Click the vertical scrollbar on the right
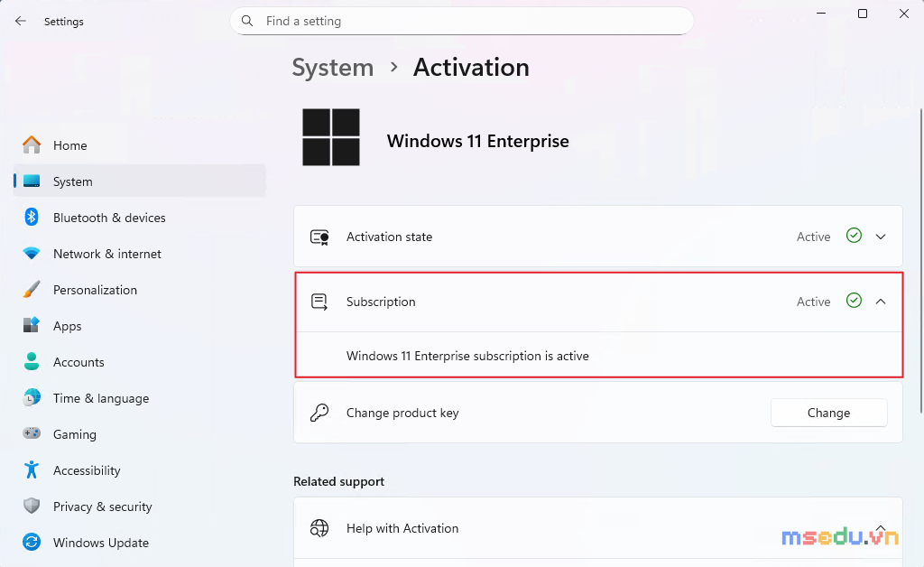 (x=921, y=261)
